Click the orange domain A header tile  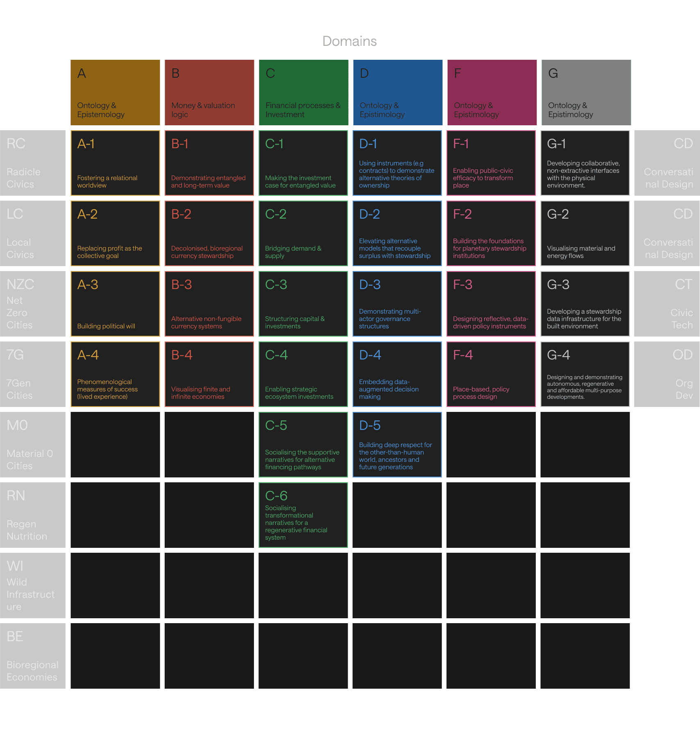[x=115, y=93]
